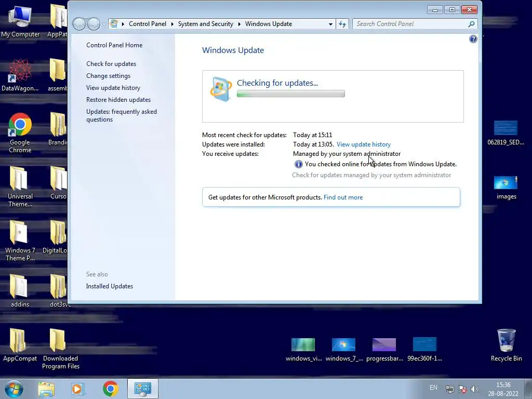Click the Checking for updates progress bar
532x399 pixels.
[291, 94]
